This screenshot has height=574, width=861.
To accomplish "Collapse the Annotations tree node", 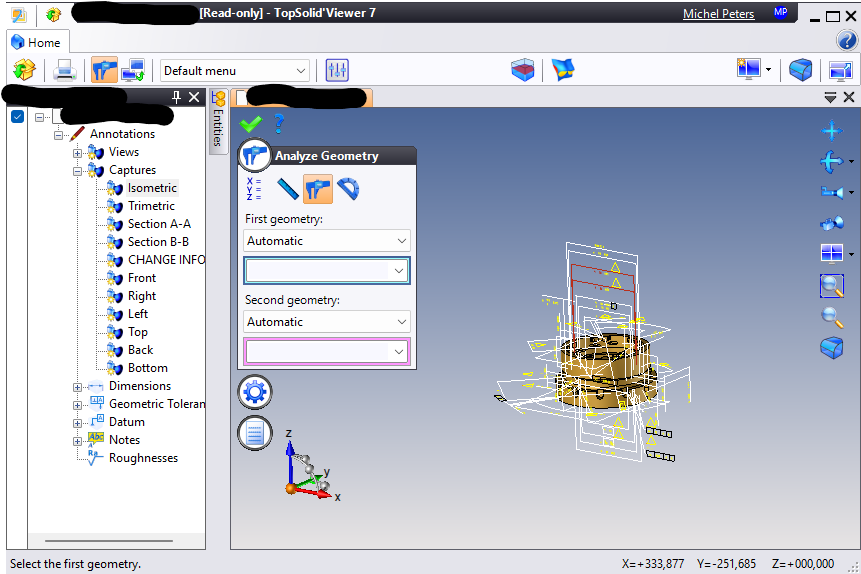I will [x=58, y=135].
